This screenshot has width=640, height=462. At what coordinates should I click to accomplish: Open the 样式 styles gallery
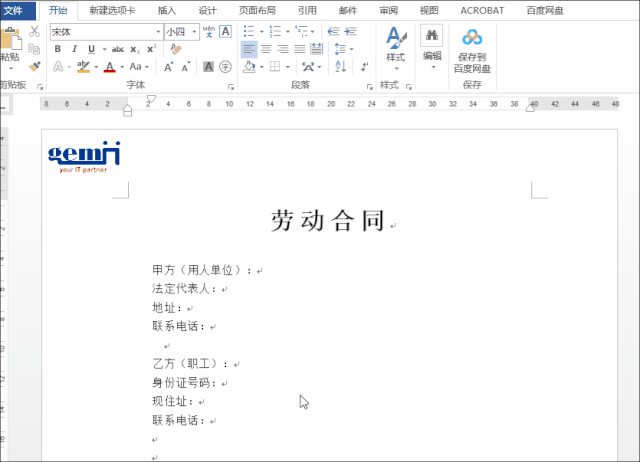pyautogui.click(x=396, y=48)
